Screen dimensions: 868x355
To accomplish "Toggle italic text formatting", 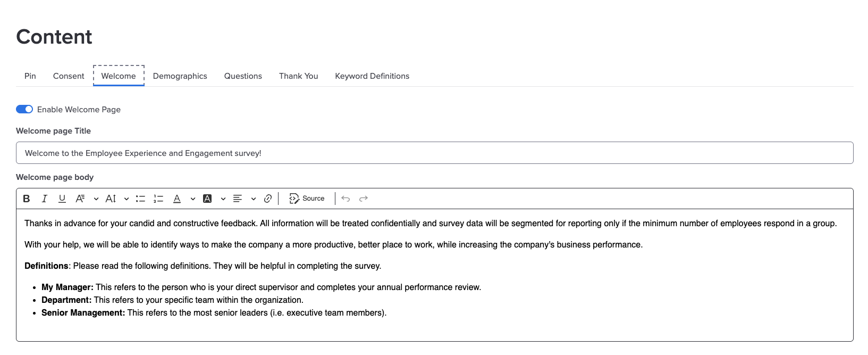I will click(45, 199).
